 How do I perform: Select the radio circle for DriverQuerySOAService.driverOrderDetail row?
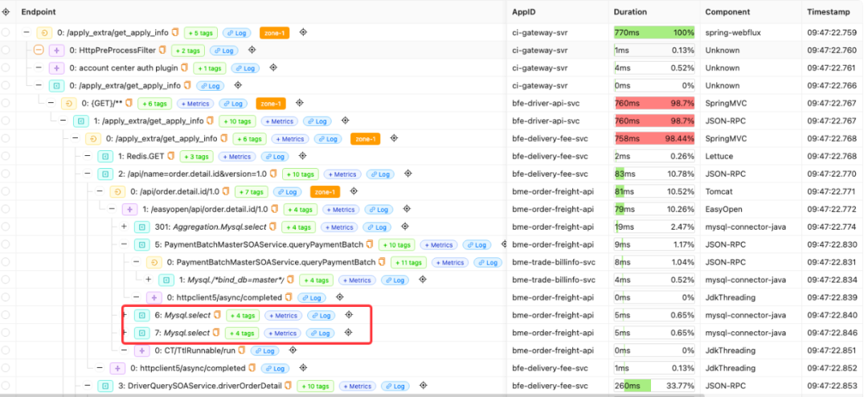click(x=6, y=386)
